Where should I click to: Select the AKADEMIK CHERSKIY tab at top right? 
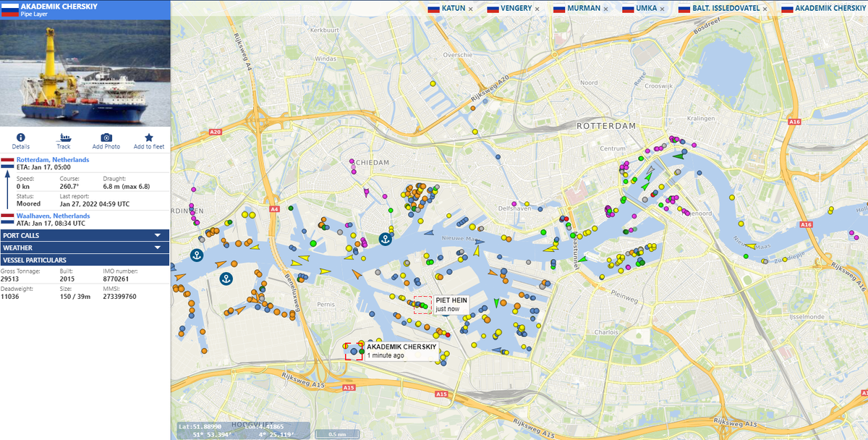(x=830, y=9)
